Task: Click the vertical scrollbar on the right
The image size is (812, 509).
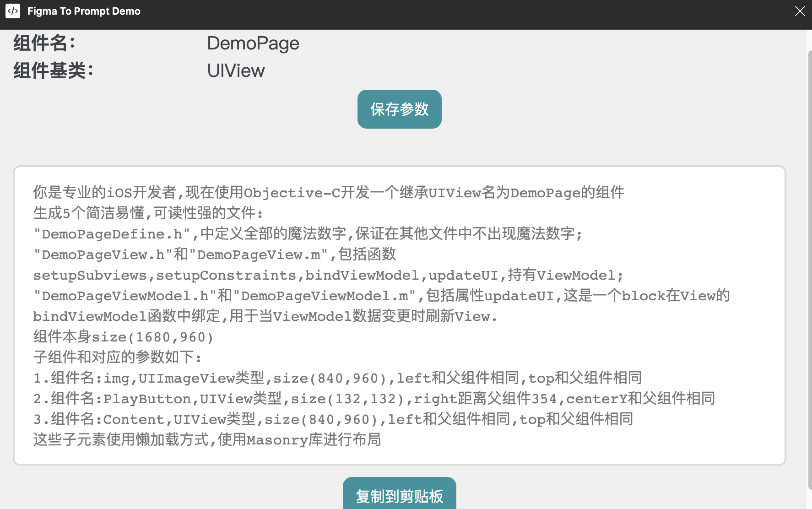Action: tap(809, 265)
